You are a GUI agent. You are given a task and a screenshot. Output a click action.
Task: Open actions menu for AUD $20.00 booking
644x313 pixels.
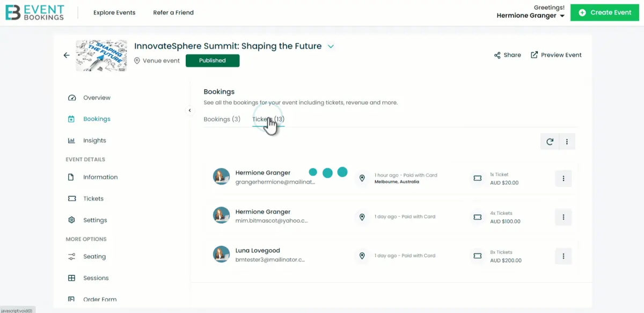(563, 178)
